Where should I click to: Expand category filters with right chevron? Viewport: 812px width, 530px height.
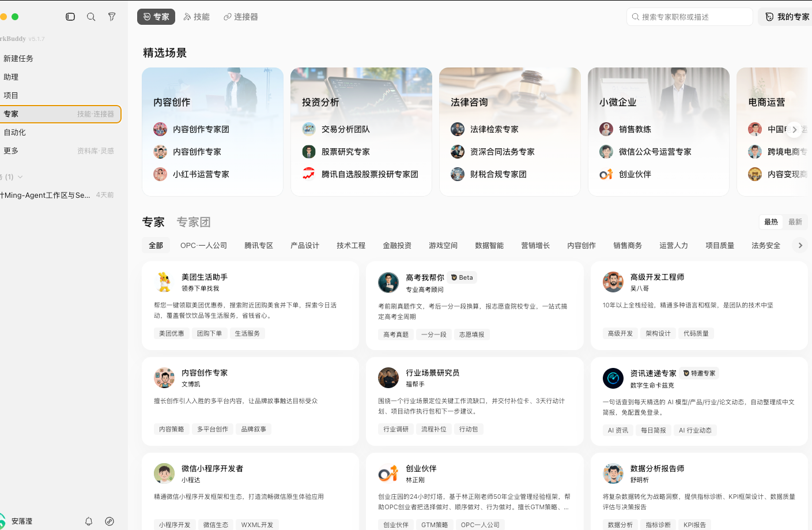coord(800,246)
